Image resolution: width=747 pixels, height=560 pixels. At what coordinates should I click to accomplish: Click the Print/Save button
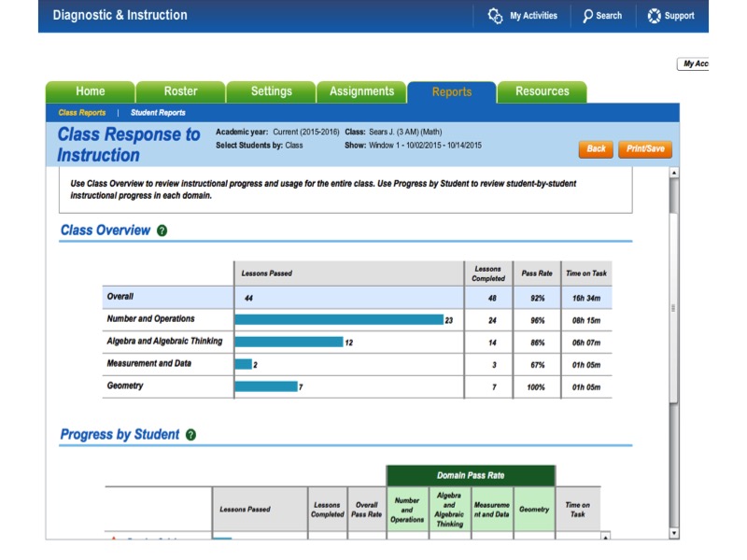pyautogui.click(x=646, y=149)
